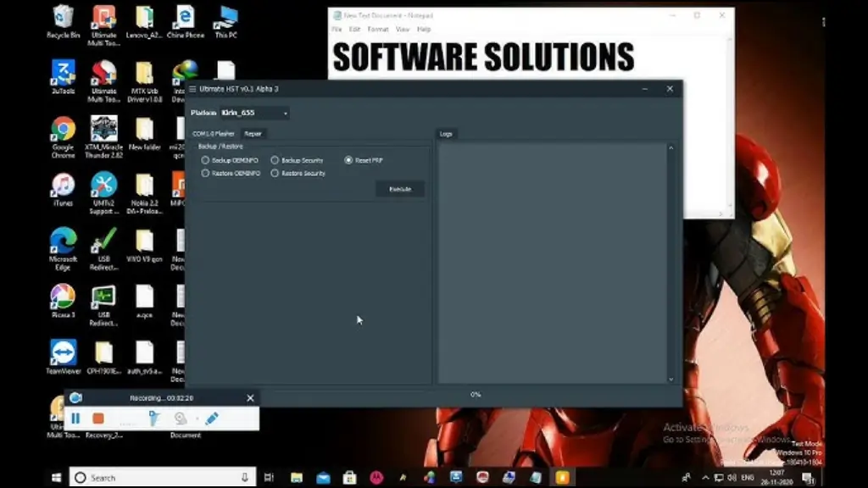
Task: Select the This PC desktop icon
Action: pyautogui.click(x=225, y=22)
